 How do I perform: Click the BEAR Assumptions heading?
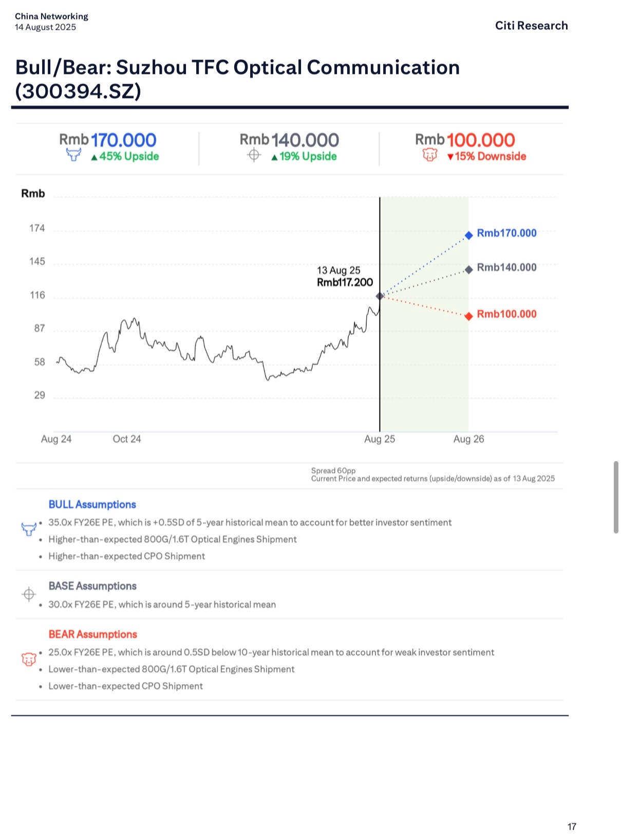tap(93, 634)
